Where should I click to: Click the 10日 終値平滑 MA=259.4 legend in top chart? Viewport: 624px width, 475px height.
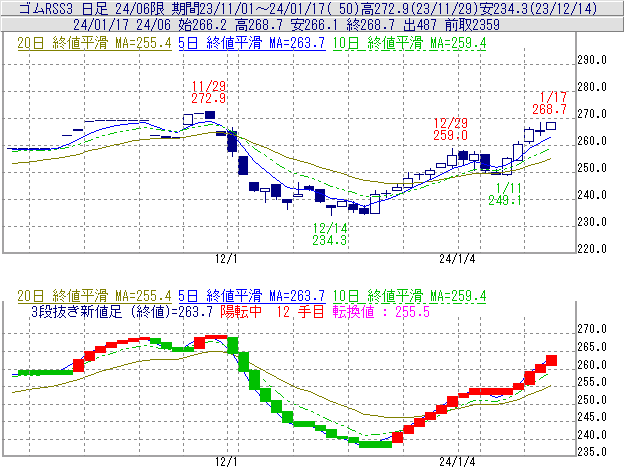click(x=409, y=43)
